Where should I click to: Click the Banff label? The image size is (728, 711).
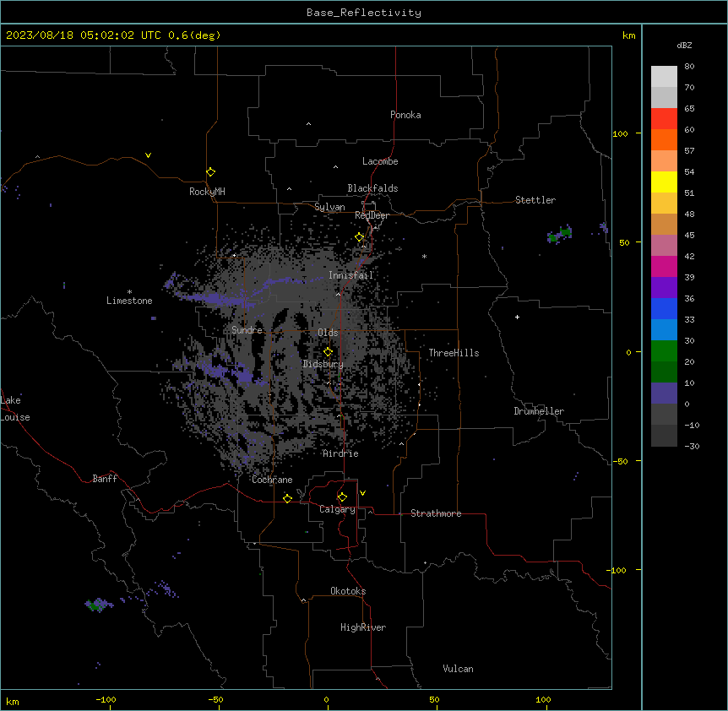(105, 479)
